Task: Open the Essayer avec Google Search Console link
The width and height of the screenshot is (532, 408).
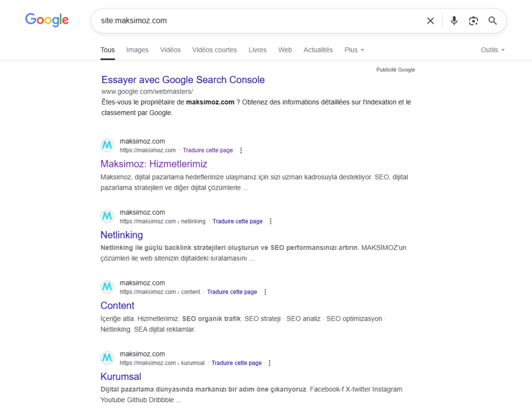Action: (x=183, y=80)
